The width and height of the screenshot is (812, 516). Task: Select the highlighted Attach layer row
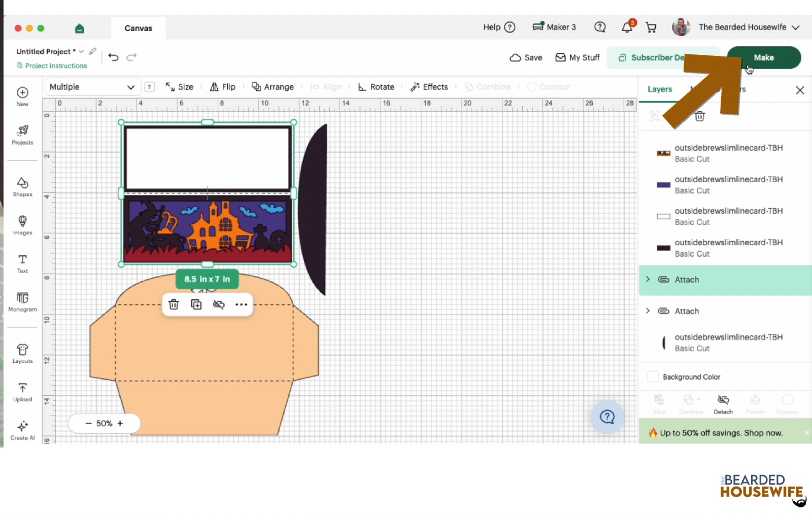[725, 280]
